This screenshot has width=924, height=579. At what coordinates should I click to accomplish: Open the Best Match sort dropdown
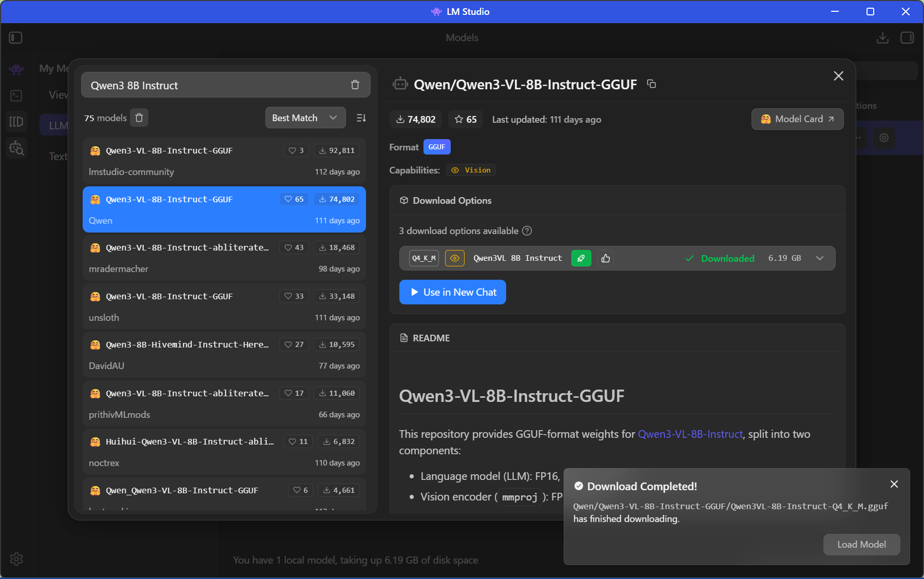click(x=305, y=118)
